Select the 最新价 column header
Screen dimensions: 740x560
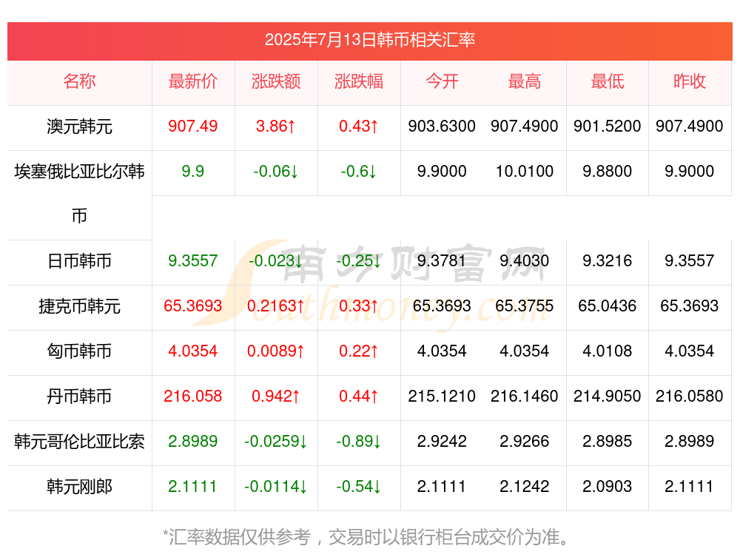tap(193, 81)
